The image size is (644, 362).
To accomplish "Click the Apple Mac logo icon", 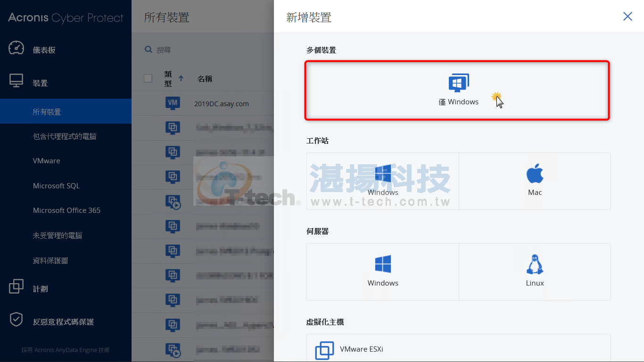I will coord(535,174).
